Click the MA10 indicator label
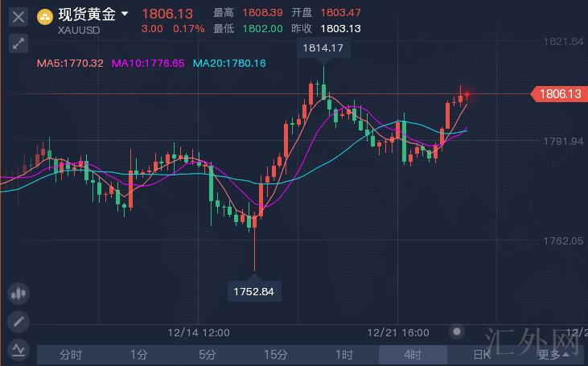Viewport: 588px width, 366px height. (148, 63)
